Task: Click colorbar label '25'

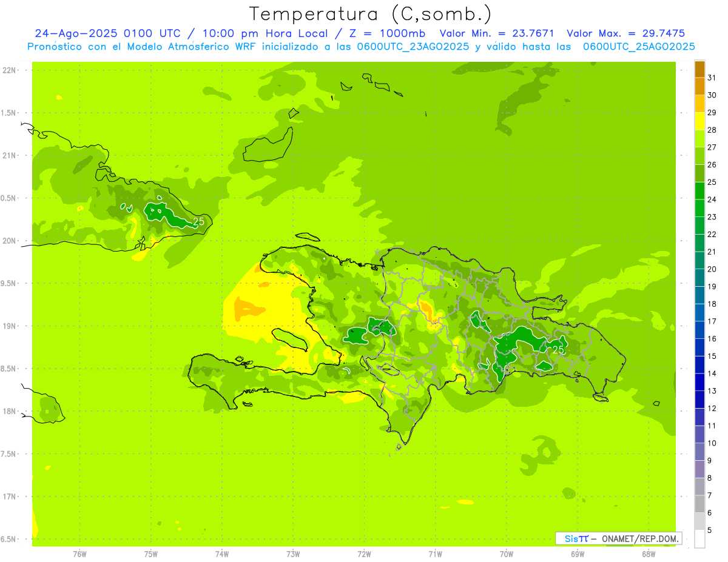Action: pos(713,182)
